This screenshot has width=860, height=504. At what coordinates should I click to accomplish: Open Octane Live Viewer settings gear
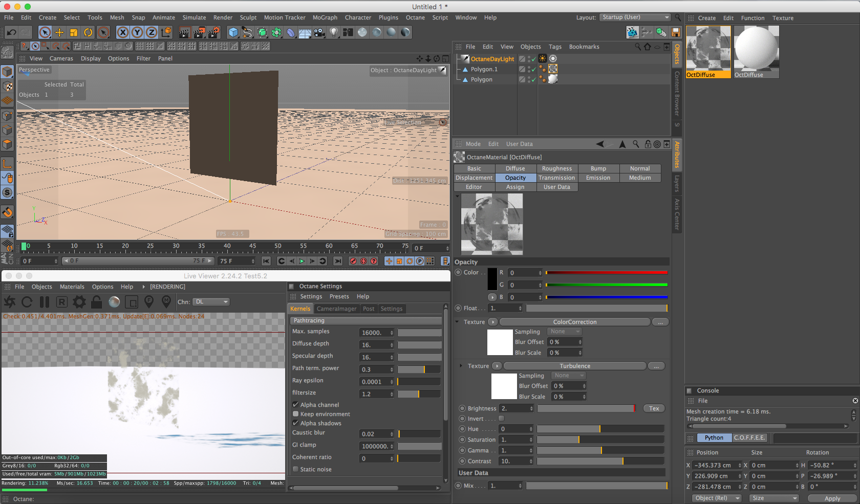click(x=79, y=302)
